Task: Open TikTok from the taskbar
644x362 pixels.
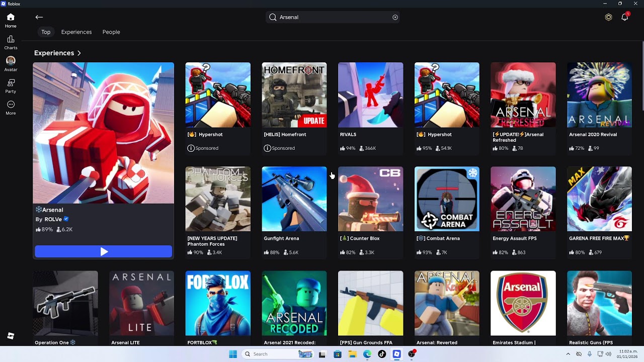Action: point(382,354)
